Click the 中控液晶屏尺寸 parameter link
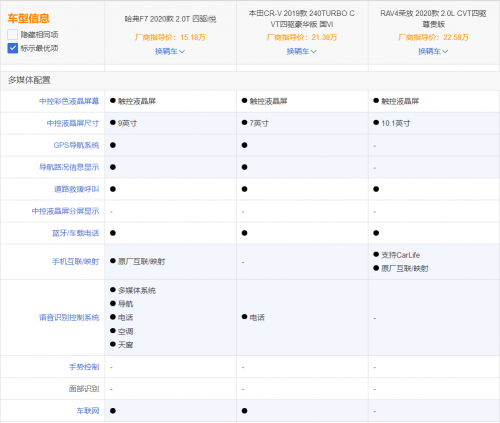This screenshot has height=423, width=500. coord(73,123)
